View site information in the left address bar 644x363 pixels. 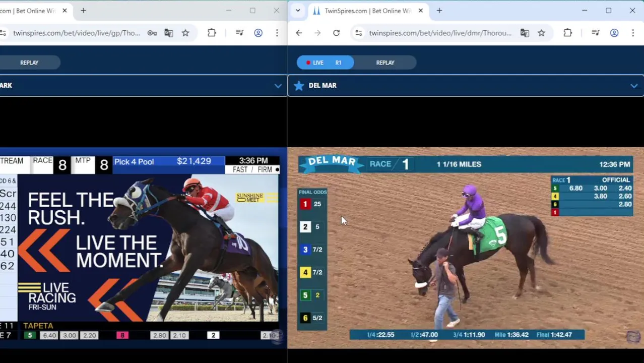pyautogui.click(x=3, y=33)
